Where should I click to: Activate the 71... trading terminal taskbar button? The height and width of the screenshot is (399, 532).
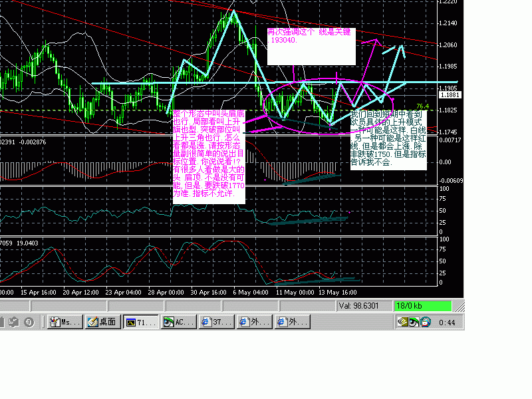[x=140, y=322]
